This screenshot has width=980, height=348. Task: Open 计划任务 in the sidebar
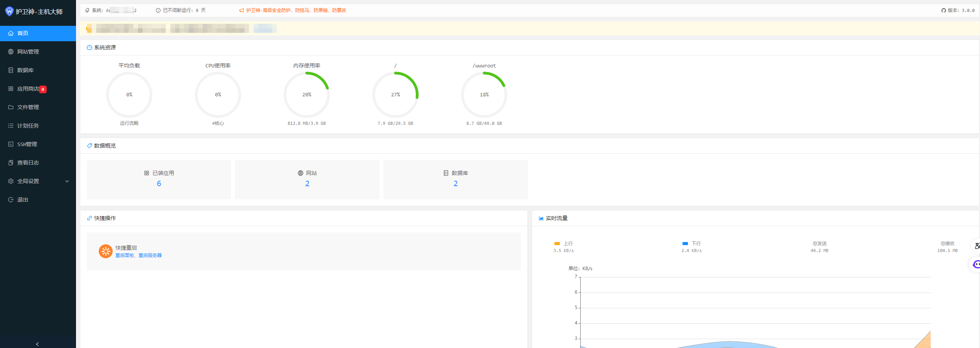click(x=38, y=126)
